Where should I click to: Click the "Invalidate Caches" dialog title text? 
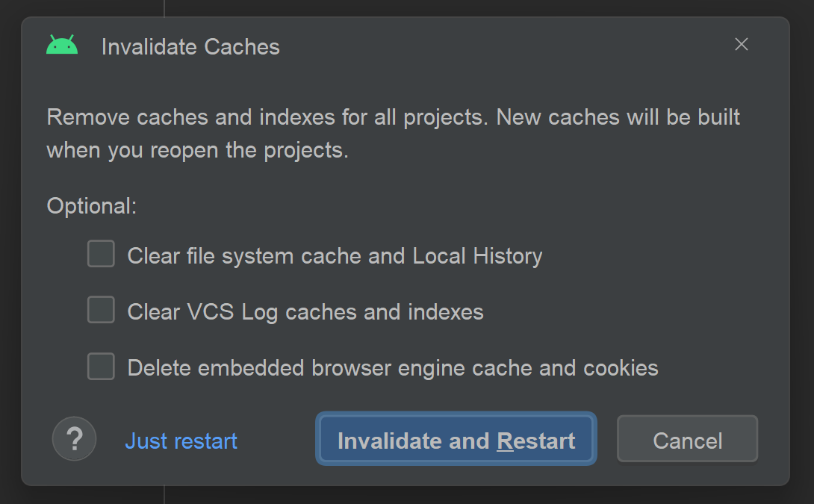point(190,47)
